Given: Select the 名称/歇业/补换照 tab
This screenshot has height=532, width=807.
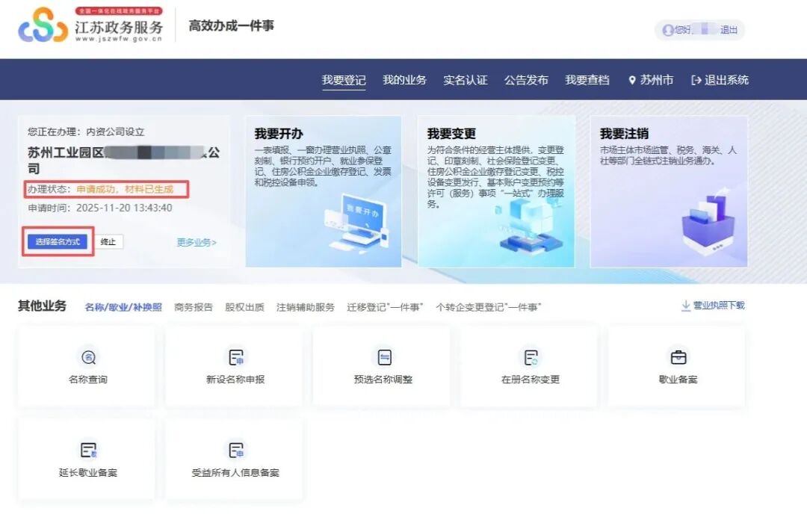Looking at the screenshot, I should (x=123, y=307).
